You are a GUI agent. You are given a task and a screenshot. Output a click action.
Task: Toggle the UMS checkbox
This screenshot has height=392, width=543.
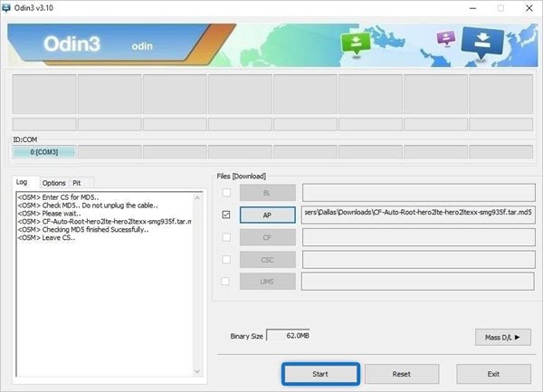(x=225, y=282)
